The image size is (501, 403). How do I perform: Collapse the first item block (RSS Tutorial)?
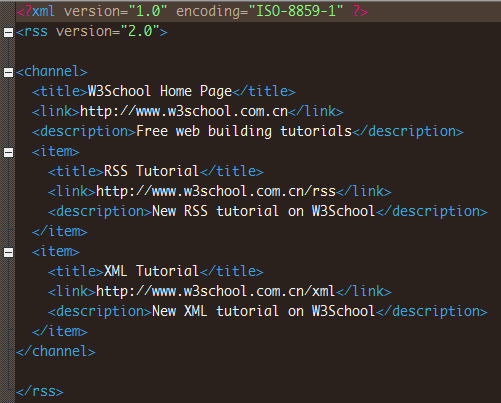tap(8, 152)
